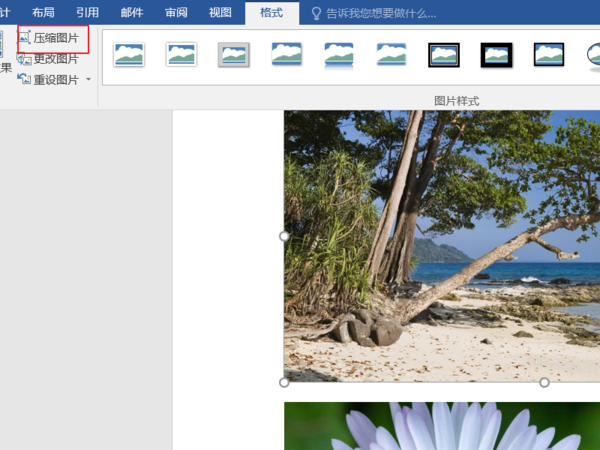Apply the second thick black frame style
Image resolution: width=600 pixels, height=450 pixels.
pyautogui.click(x=496, y=55)
